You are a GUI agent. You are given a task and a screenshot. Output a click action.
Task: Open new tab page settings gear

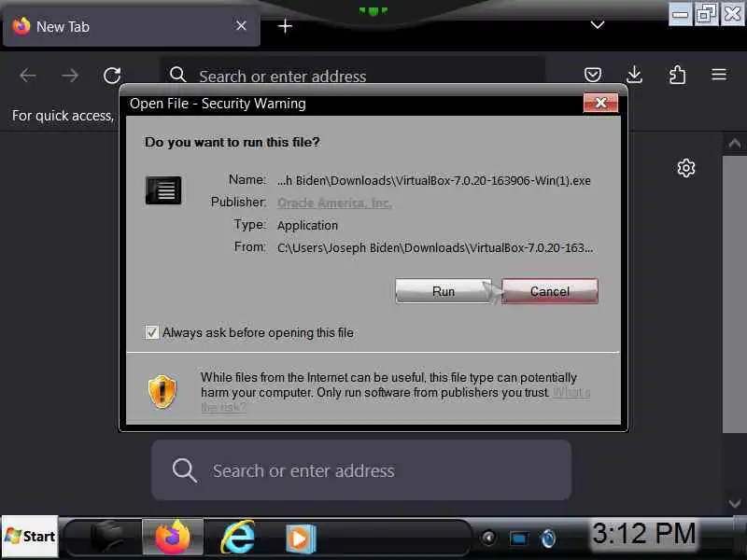(686, 168)
